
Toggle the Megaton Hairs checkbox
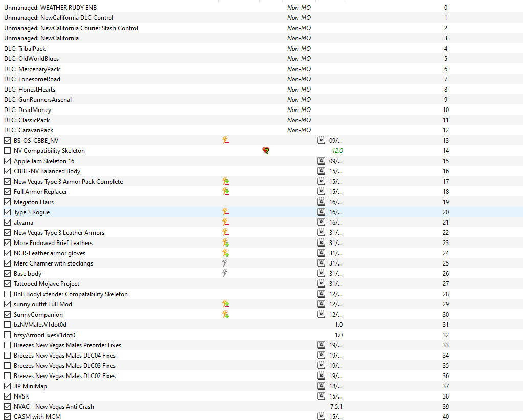[7, 202]
